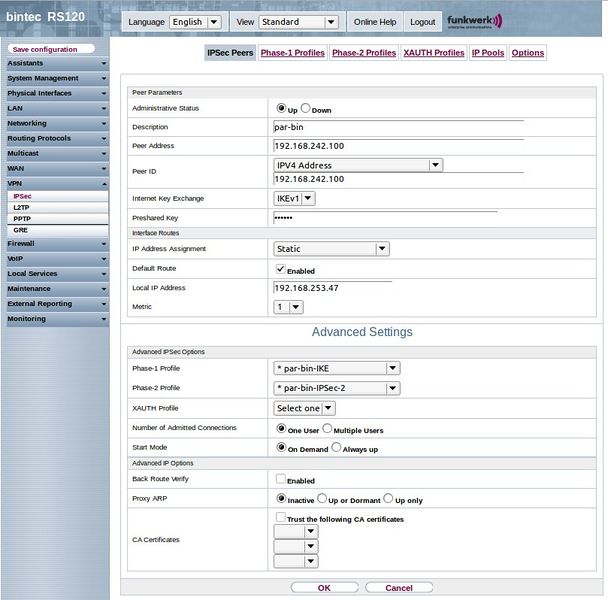The width and height of the screenshot is (608, 600).
Task: Set Administrative Status to Down
Action: pyautogui.click(x=306, y=108)
